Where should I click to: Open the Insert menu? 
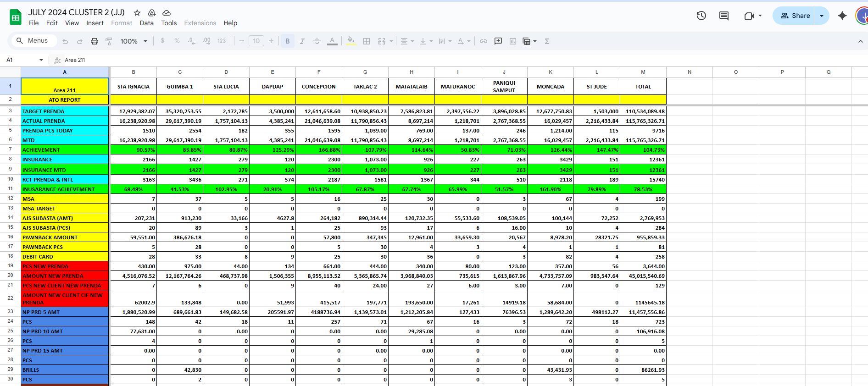(95, 23)
